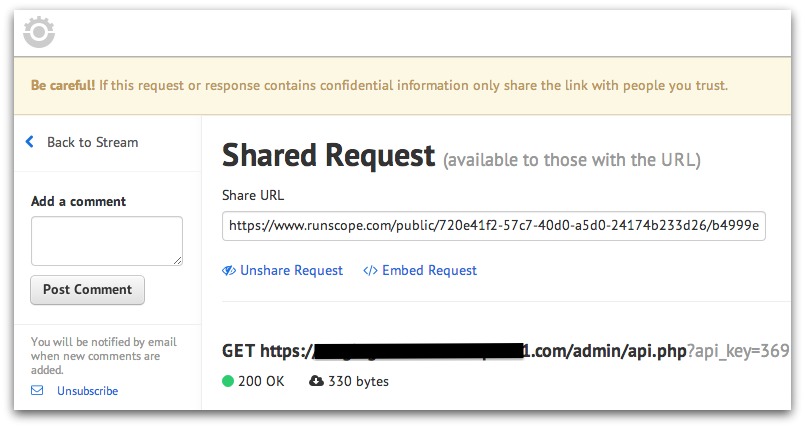Click the comment box resize grip

tap(177, 260)
